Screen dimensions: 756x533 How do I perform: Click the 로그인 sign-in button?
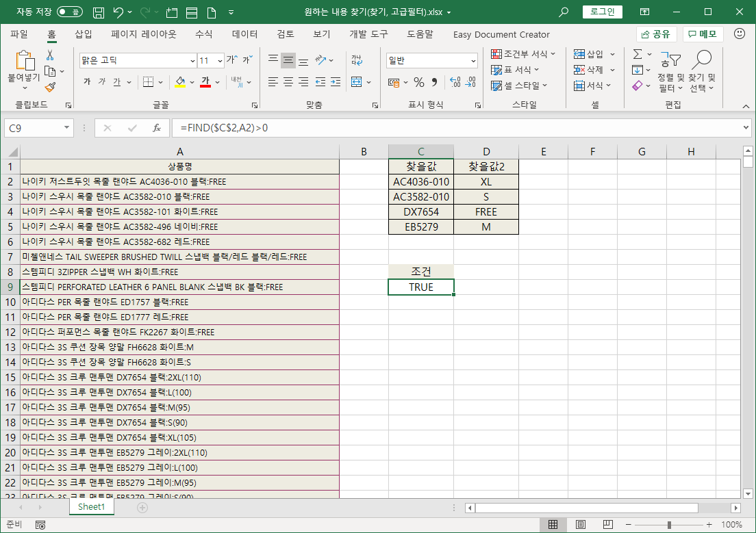pyautogui.click(x=602, y=12)
